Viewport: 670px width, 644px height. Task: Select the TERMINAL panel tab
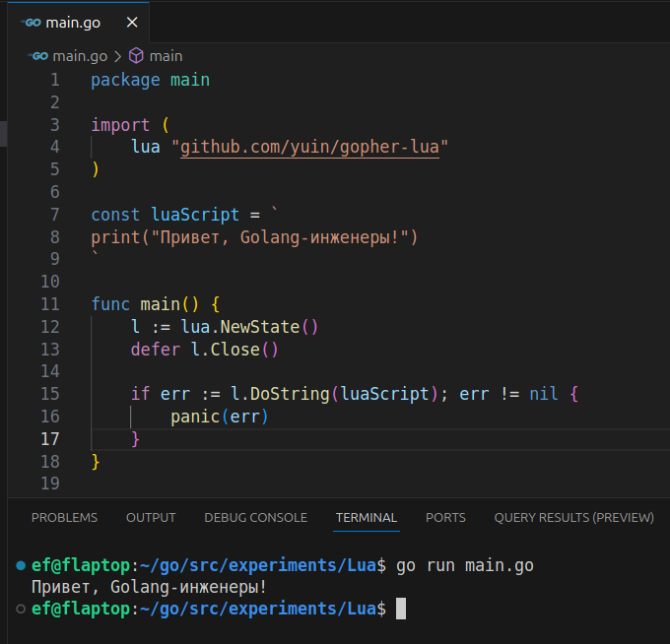tap(367, 518)
